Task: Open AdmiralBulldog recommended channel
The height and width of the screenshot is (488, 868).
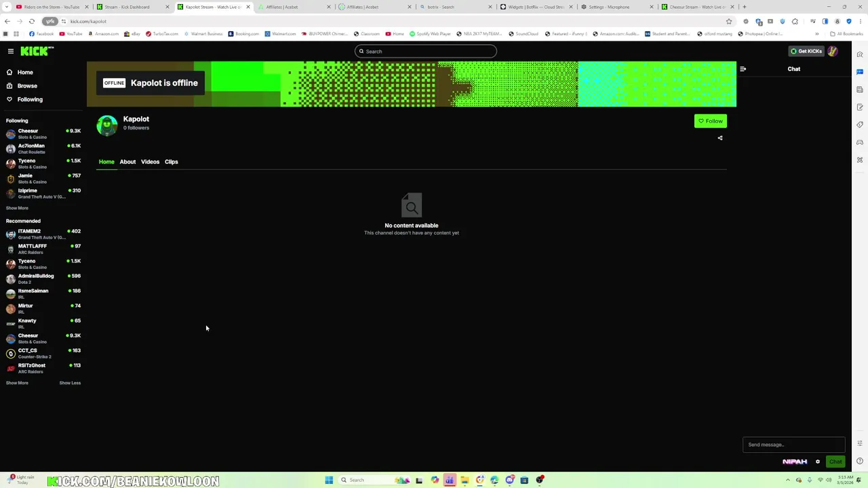Action: [x=43, y=279]
